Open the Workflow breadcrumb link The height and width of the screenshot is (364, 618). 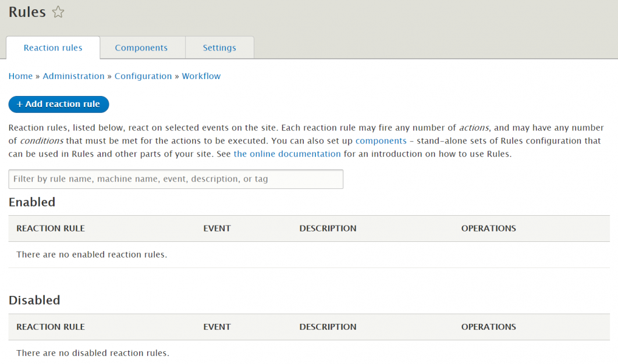click(201, 76)
